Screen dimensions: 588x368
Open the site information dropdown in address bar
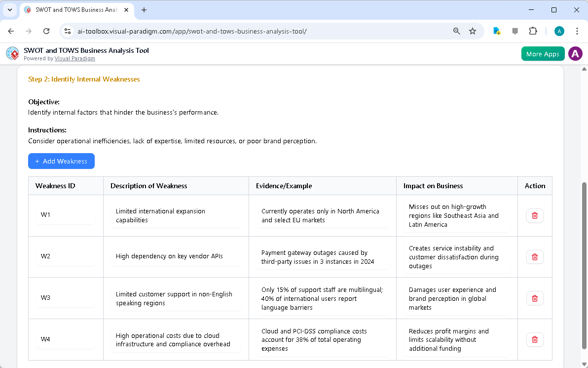click(x=67, y=31)
